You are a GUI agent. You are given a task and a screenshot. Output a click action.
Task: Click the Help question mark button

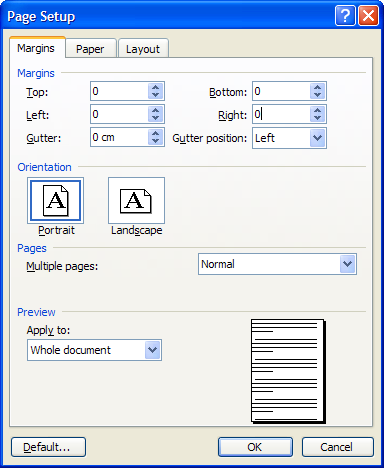345,16
